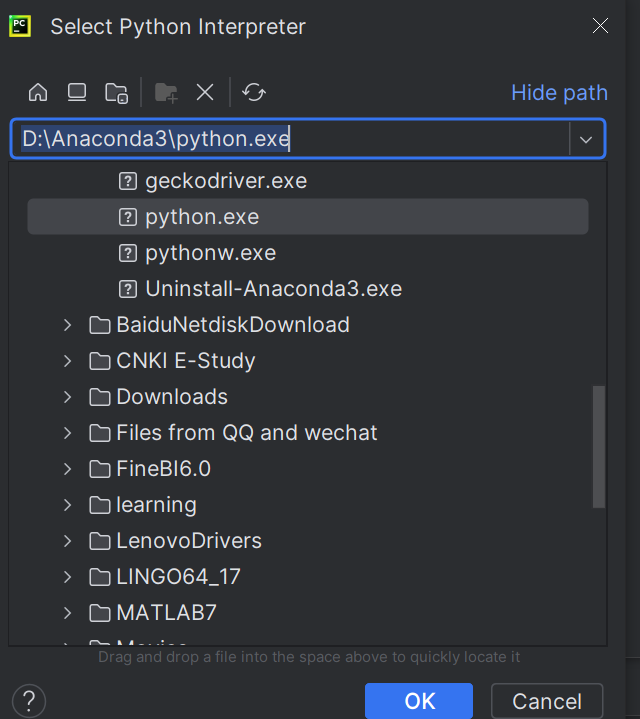Click the PyCharm logo in title bar
Image resolution: width=640 pixels, height=719 pixels.
pos(20,26)
